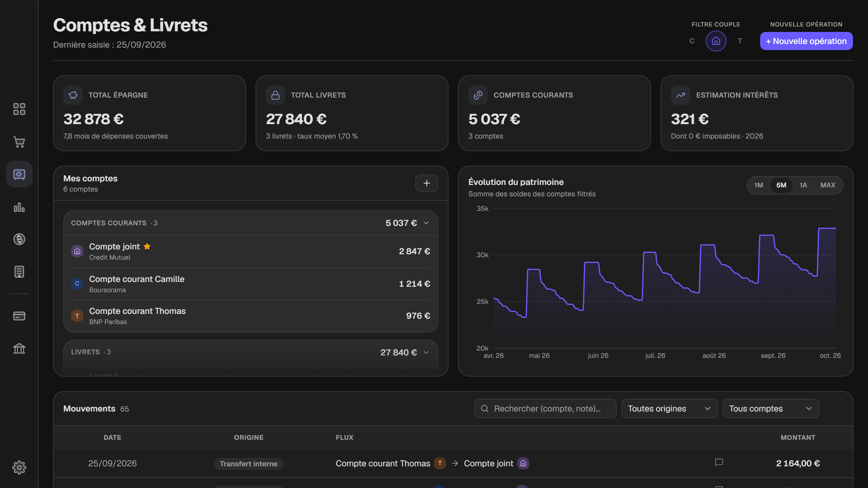
Task: Filter by Camille with the C toggle
Action: 692,41
